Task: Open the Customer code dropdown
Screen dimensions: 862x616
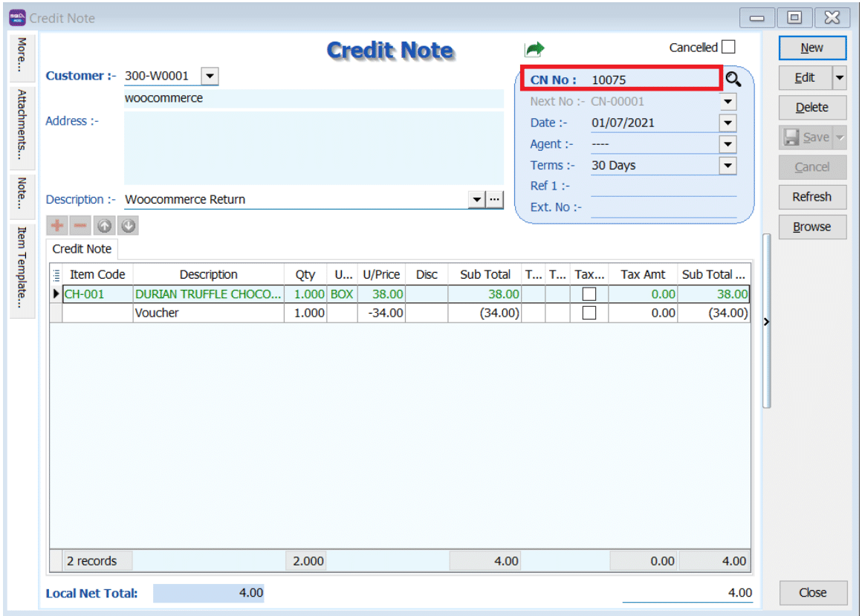Action: click(210, 76)
